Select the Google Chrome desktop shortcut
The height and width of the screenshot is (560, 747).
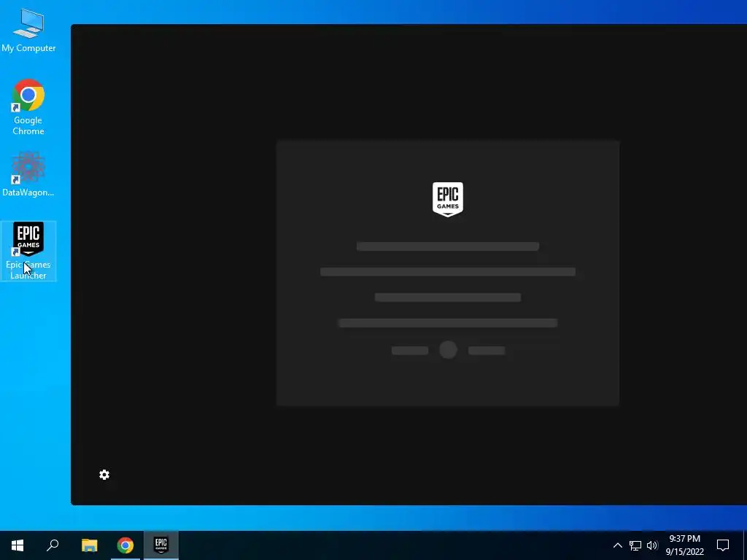[x=28, y=108]
